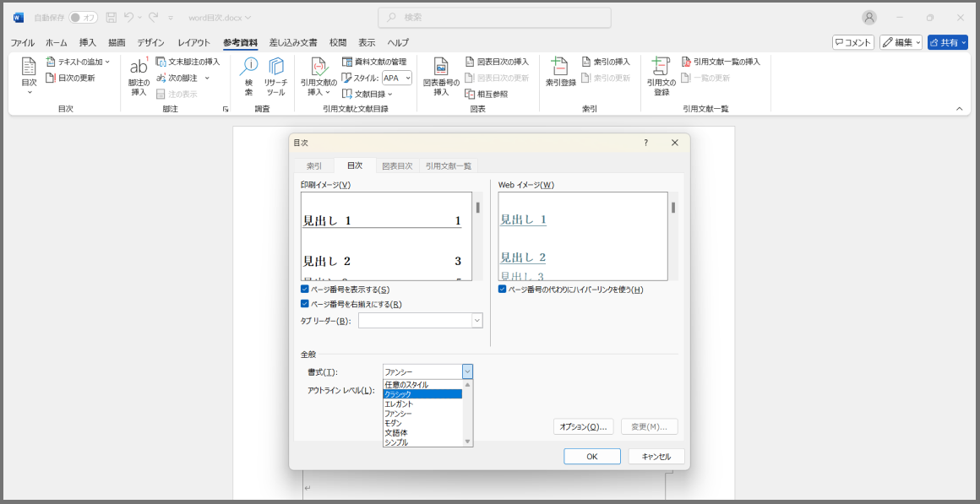Click 引用文献の挿入 citation button
Viewport: 980px width, 504px height.
click(x=318, y=76)
